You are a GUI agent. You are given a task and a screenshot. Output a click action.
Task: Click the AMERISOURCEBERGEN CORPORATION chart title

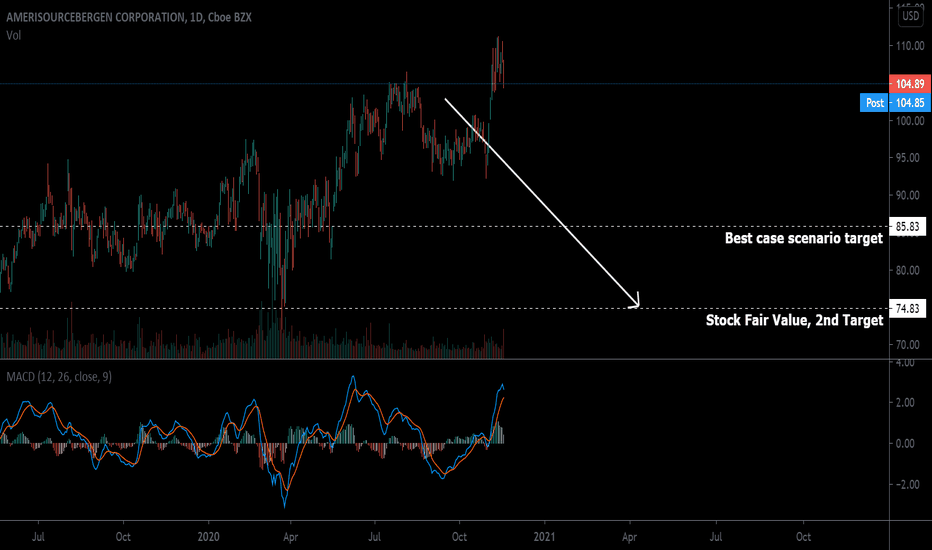point(129,17)
